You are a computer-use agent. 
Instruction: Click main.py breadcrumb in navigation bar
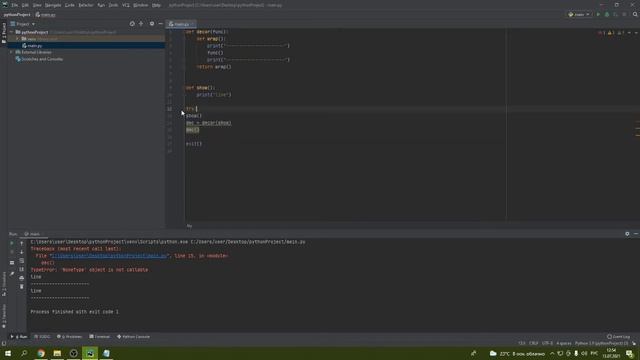[x=45, y=15]
